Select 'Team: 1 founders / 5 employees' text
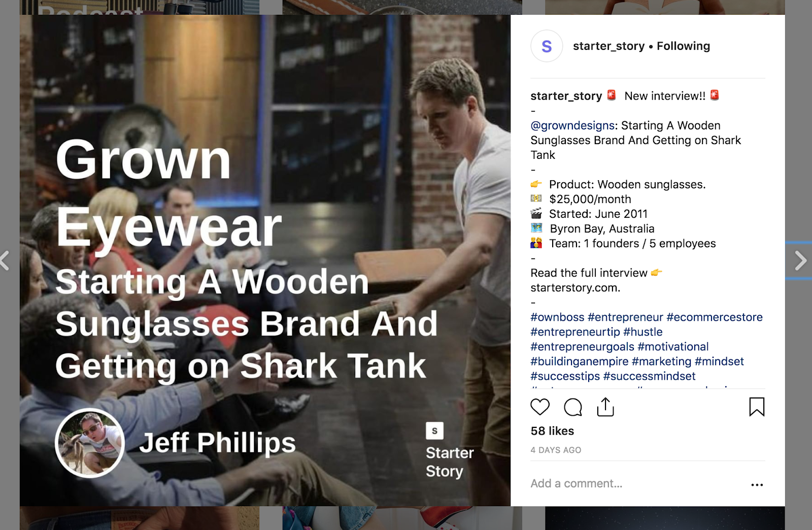Screen dimensions: 812x530 click(632, 243)
